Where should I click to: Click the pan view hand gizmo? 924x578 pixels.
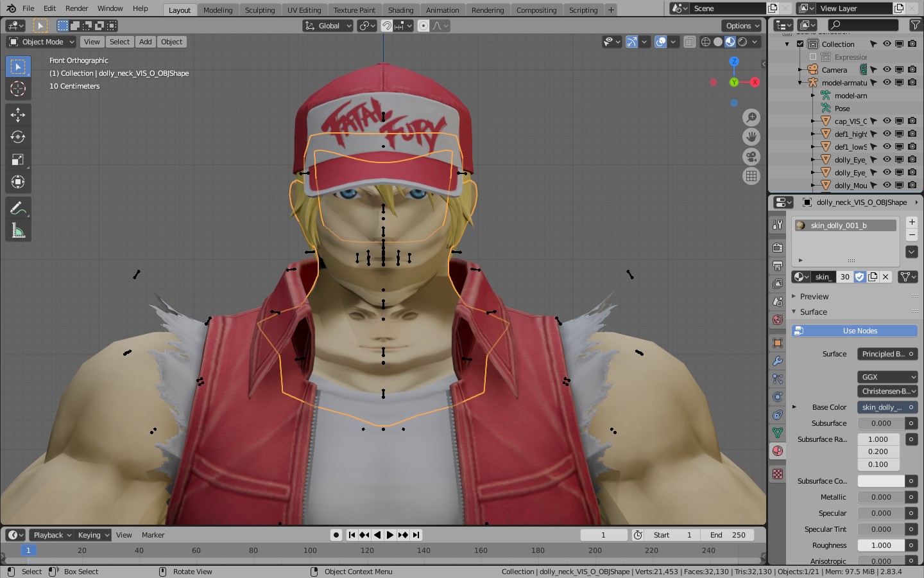[751, 137]
